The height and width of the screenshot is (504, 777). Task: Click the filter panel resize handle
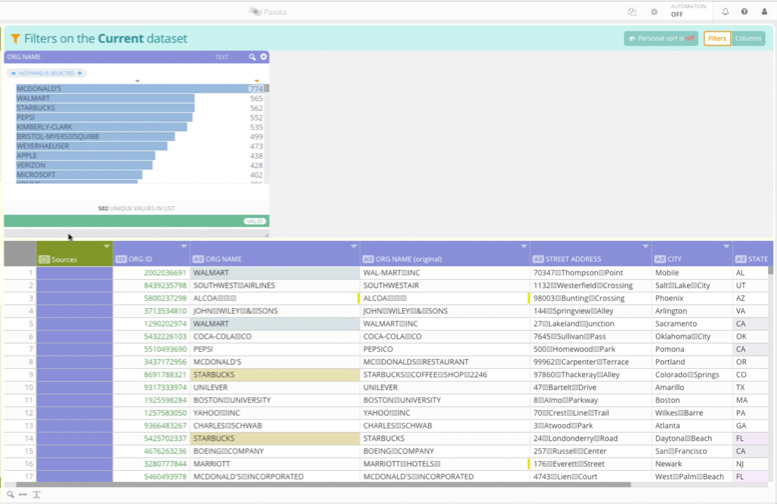click(x=267, y=234)
